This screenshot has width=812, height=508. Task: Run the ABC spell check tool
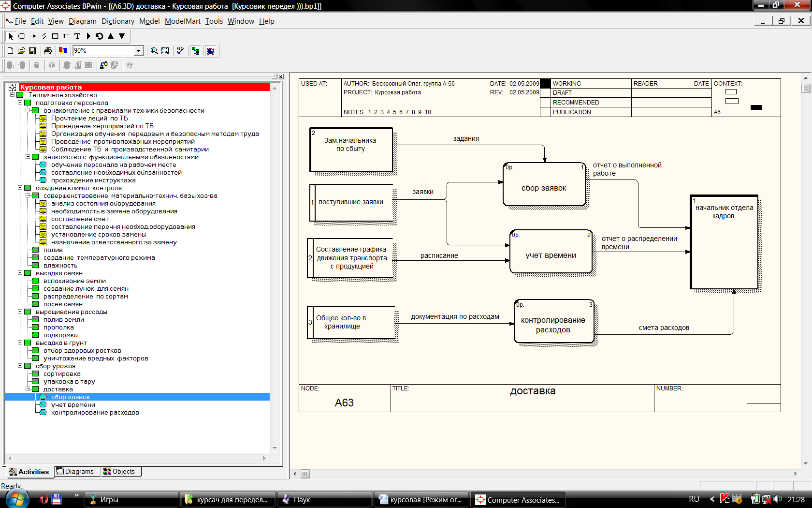(180, 51)
